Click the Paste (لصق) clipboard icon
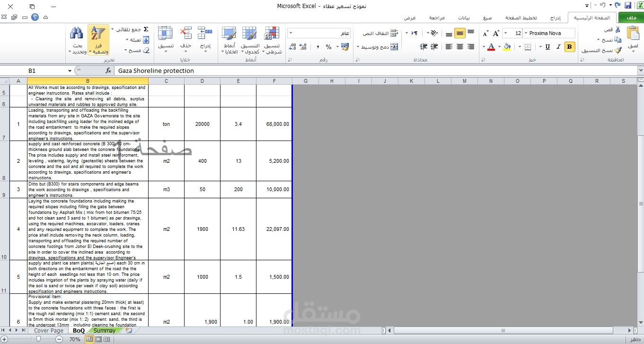 pyautogui.click(x=633, y=34)
